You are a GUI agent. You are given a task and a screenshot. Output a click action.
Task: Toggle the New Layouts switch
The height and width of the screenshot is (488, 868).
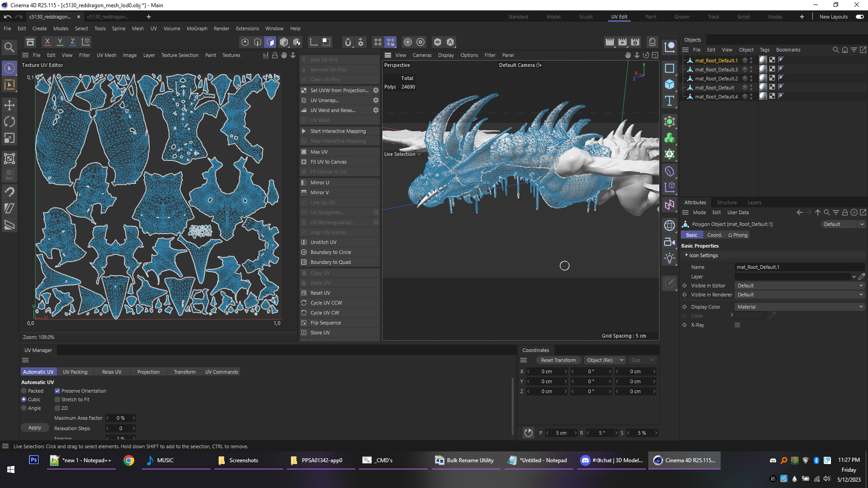click(859, 17)
